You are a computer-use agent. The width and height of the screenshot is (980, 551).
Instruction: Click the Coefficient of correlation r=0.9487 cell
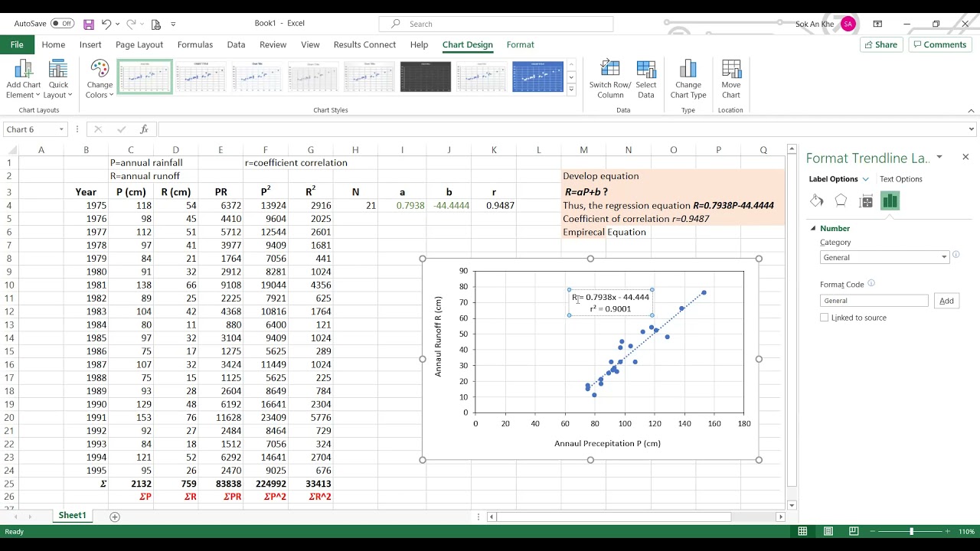pyautogui.click(x=635, y=218)
